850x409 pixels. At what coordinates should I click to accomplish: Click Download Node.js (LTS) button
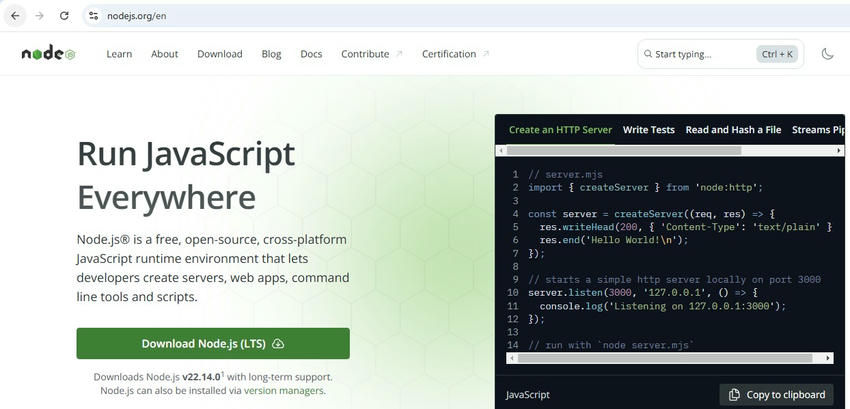[x=213, y=343]
